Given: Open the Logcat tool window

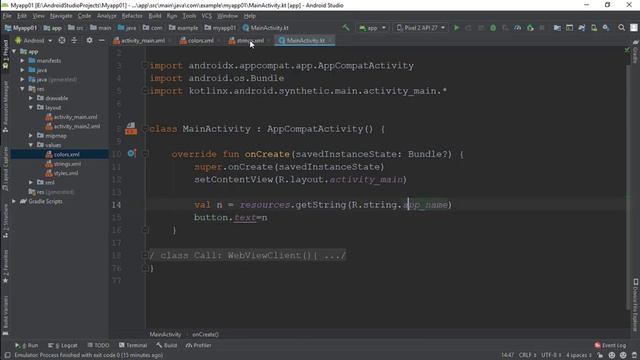Looking at the screenshot, I should [x=62, y=345].
